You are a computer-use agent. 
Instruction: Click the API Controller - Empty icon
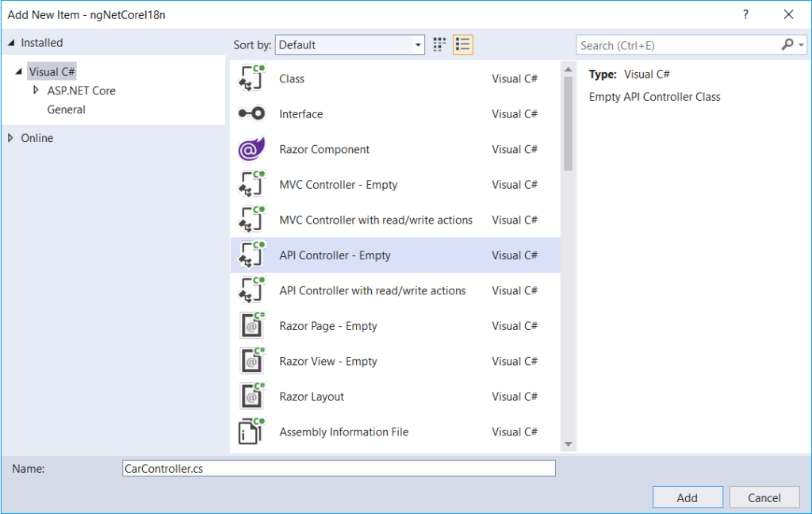point(251,255)
